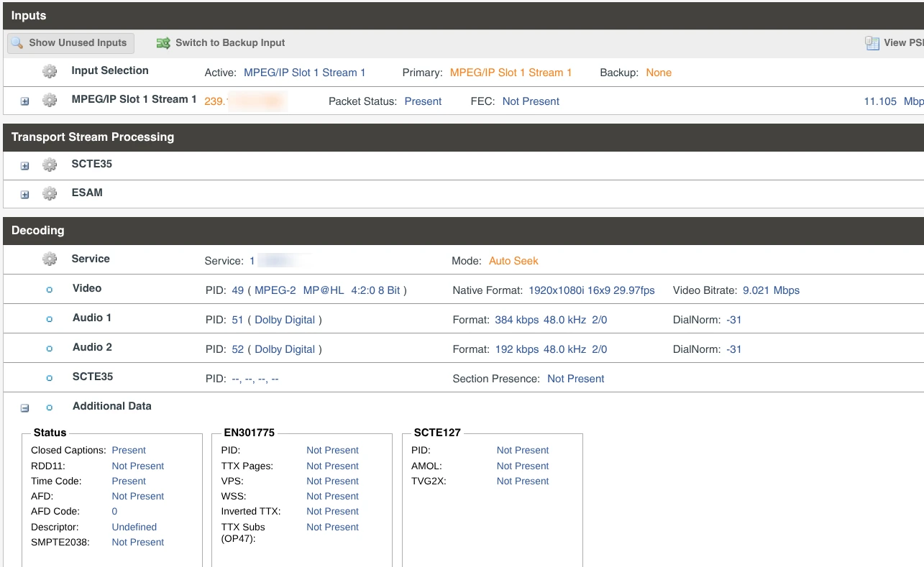Click the AMOL Not Present value
924x567 pixels.
click(x=523, y=466)
